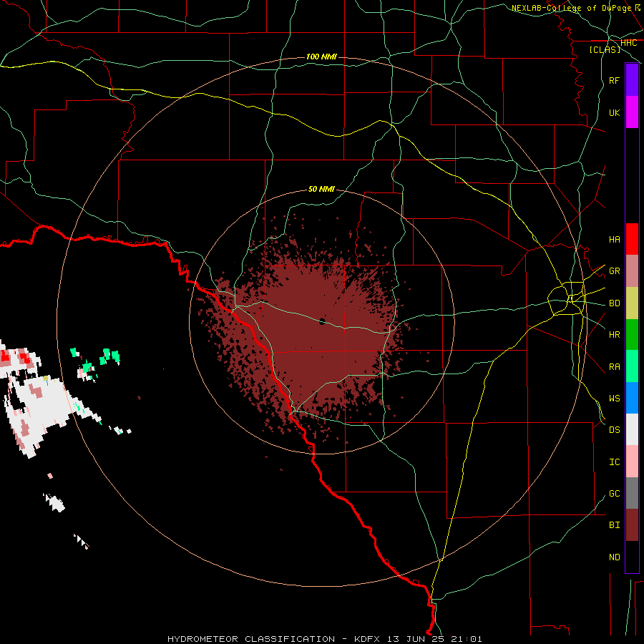Click the GC legend label
The image size is (644, 644).
(x=615, y=493)
